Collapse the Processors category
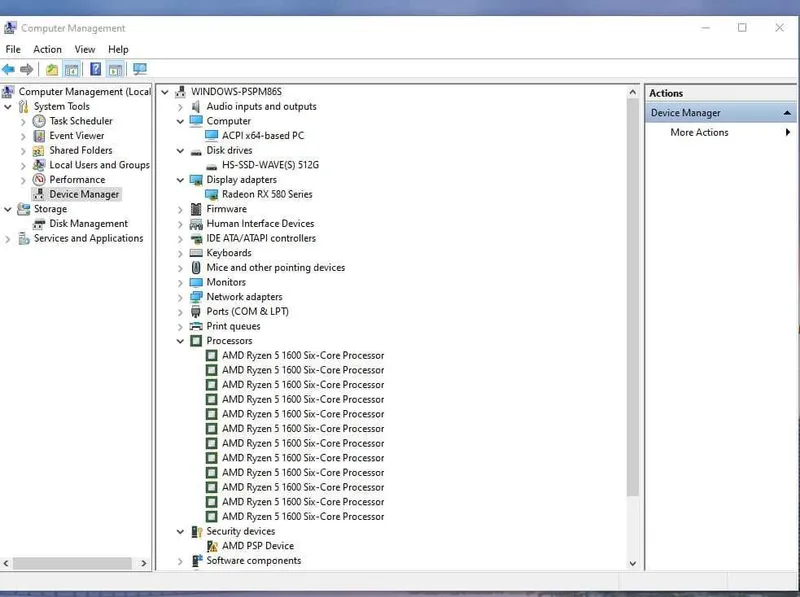800x597 pixels. tap(180, 341)
